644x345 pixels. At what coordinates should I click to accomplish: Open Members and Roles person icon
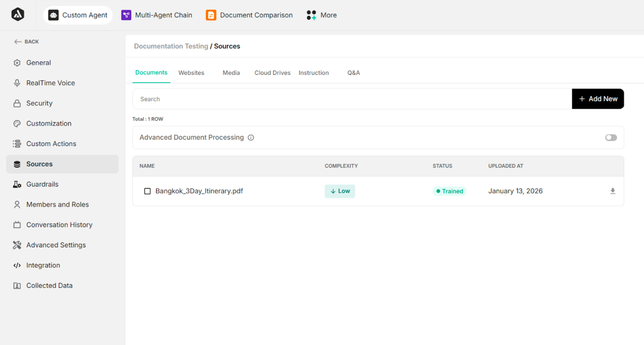coord(17,205)
